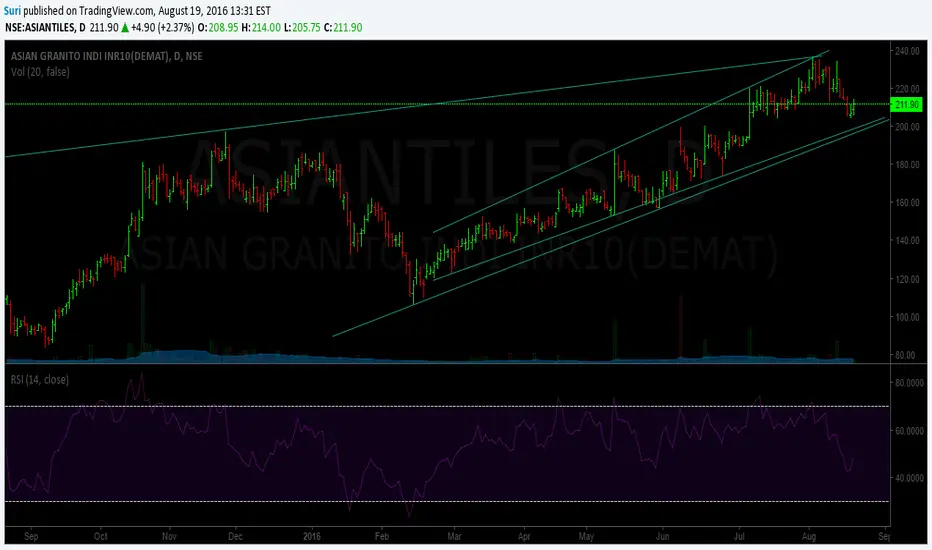Image resolution: width=932 pixels, height=550 pixels.
Task: Click the 160.00 price axis label
Action: pyautogui.click(x=907, y=203)
